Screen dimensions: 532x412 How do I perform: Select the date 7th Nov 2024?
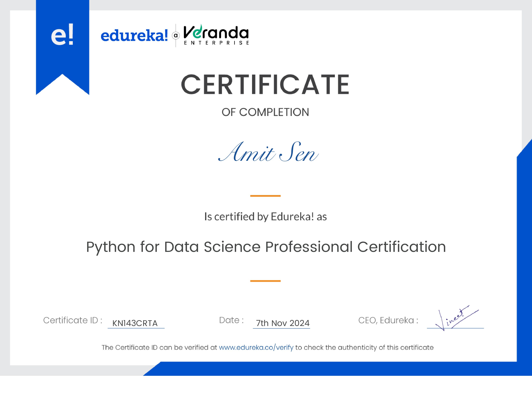[x=283, y=323]
